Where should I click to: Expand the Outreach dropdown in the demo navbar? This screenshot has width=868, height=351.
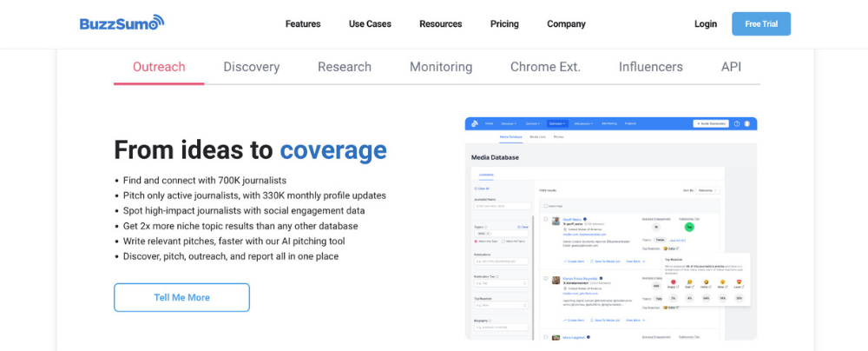click(557, 123)
